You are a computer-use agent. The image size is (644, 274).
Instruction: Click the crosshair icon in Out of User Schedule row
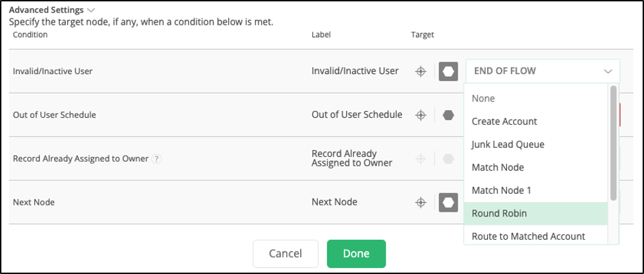[421, 115]
